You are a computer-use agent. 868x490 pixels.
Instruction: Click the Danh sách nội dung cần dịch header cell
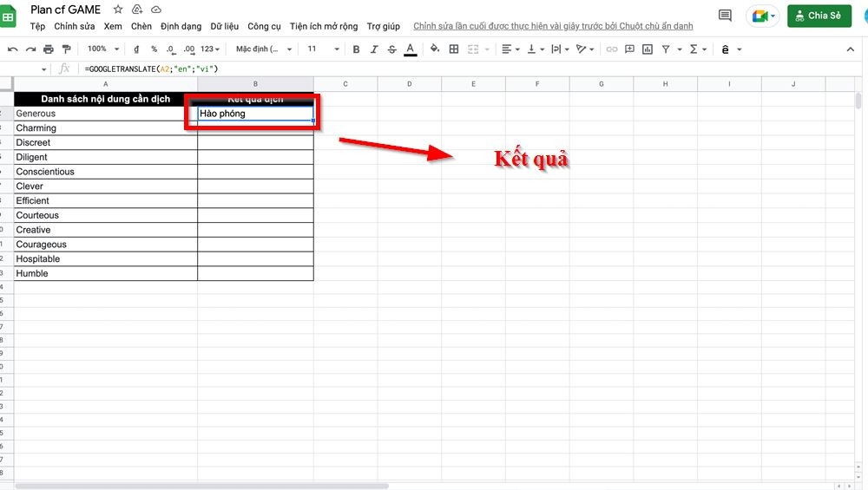pos(105,99)
